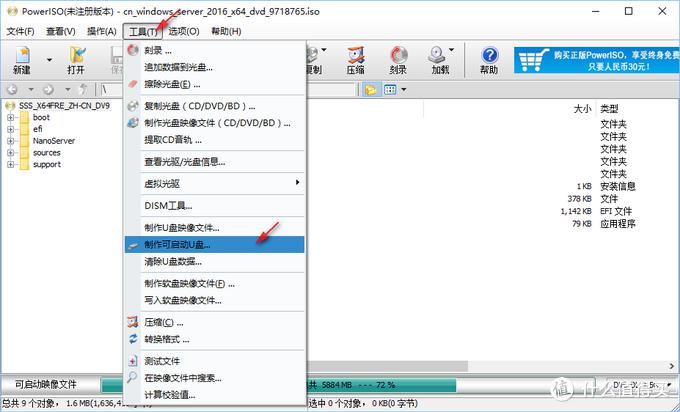Select 制作光盘映像文件 (CD/DVD/BD)...
Screen dimensions: 680x412
(x=215, y=123)
